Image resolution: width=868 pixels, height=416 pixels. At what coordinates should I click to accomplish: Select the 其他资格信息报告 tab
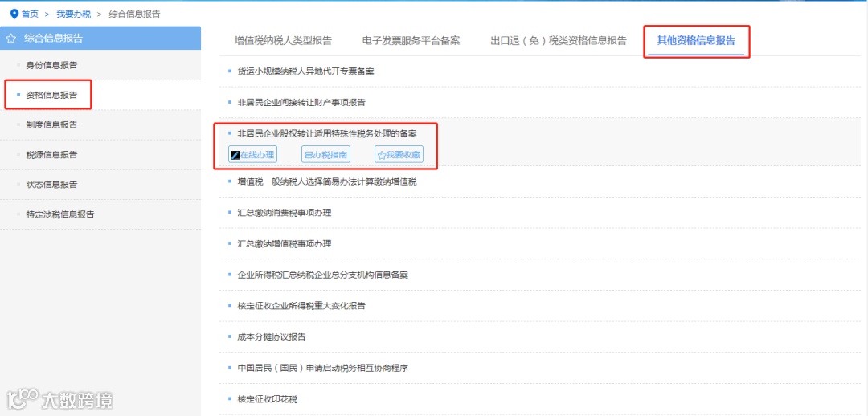(x=696, y=40)
